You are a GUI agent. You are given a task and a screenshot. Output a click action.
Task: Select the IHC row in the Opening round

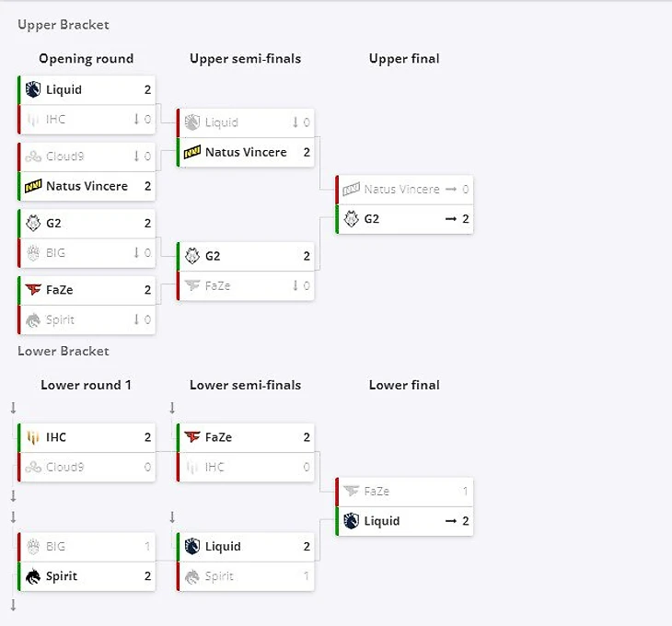coord(87,120)
